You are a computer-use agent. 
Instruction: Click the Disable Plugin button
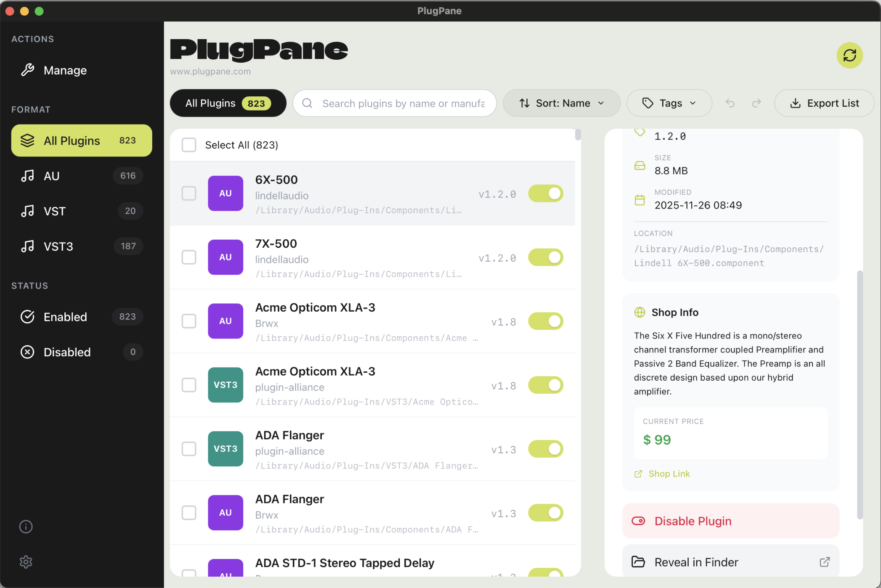click(731, 521)
